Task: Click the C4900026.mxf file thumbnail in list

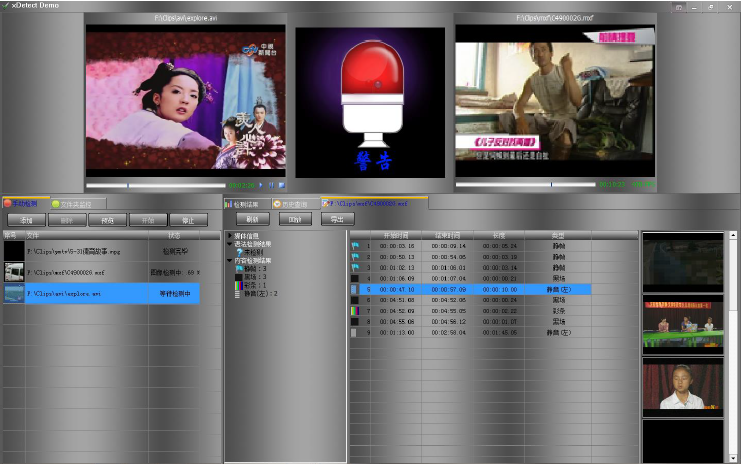Action: [x=14, y=272]
